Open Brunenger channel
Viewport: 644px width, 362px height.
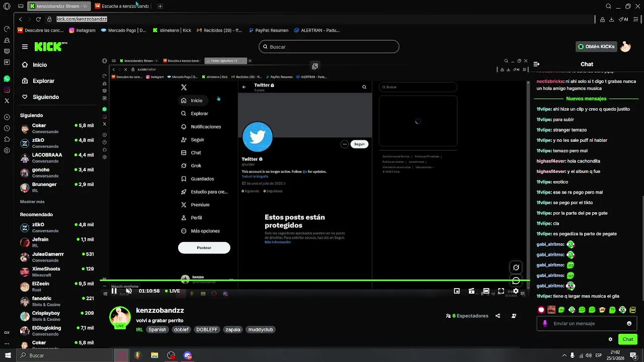tap(57, 187)
